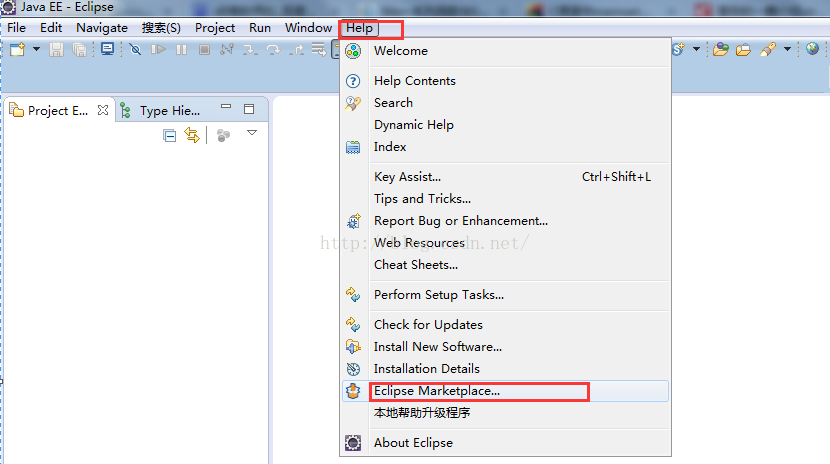The width and height of the screenshot is (830, 464).
Task: Close the open Help menu via Help
Action: [x=359, y=28]
